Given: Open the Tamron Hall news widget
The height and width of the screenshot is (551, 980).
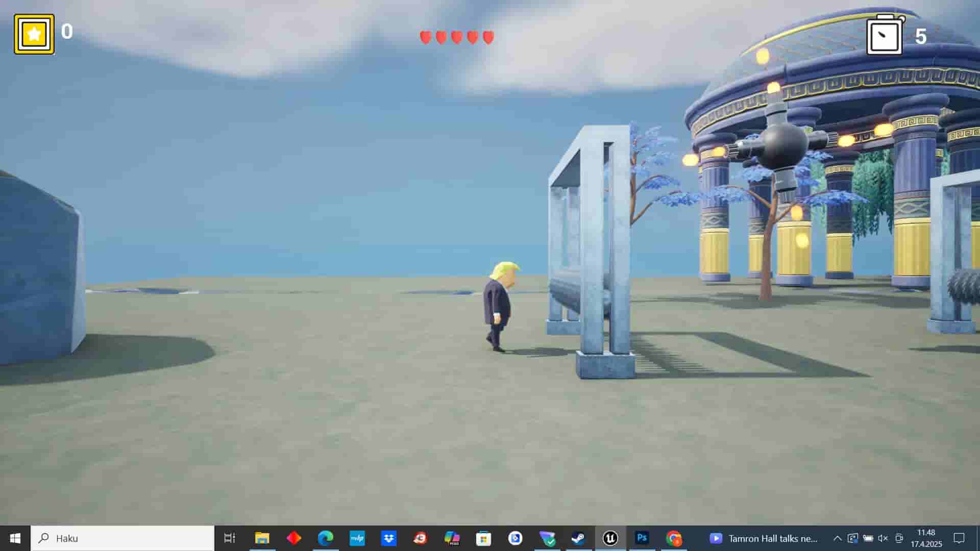Looking at the screenshot, I should pos(763,538).
